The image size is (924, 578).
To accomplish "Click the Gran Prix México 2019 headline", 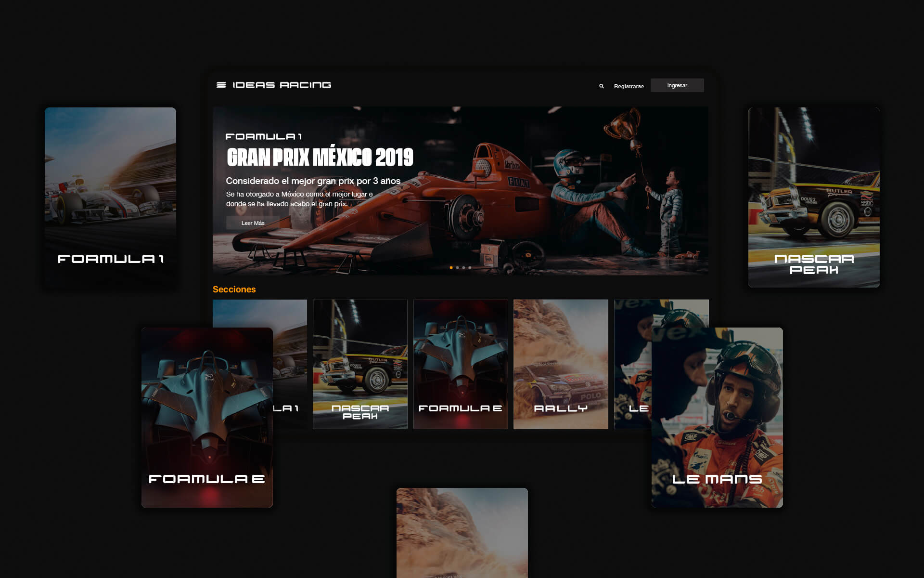I will (320, 157).
